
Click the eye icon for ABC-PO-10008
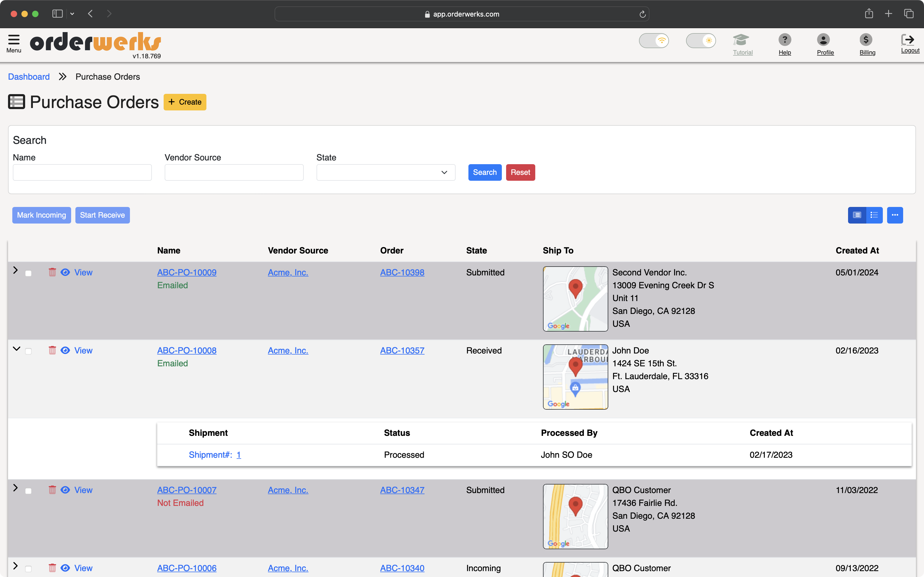(x=65, y=350)
